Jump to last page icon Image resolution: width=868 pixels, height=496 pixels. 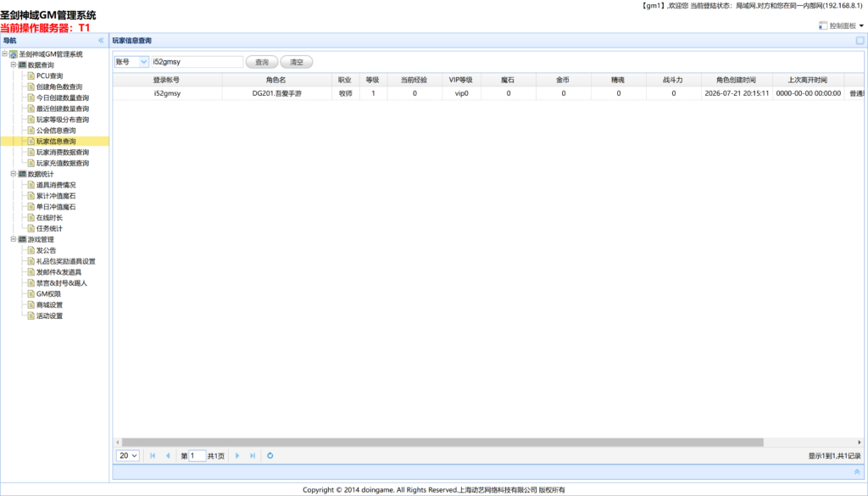click(253, 455)
